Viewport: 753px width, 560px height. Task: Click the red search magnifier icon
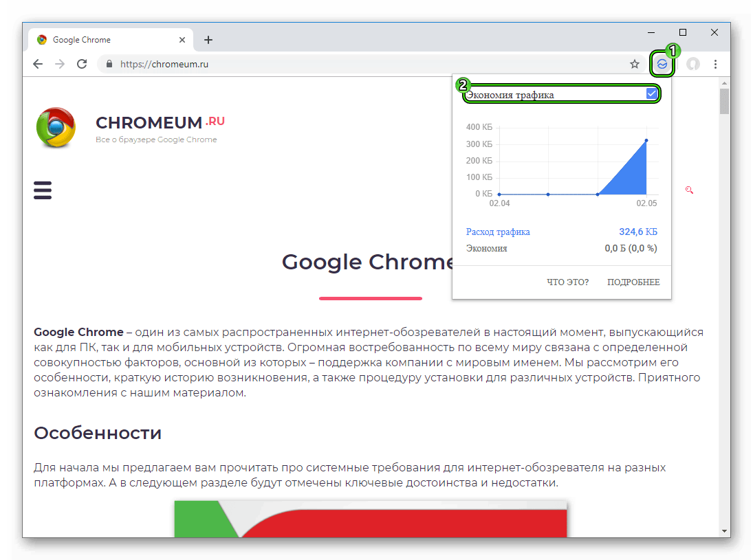[689, 190]
